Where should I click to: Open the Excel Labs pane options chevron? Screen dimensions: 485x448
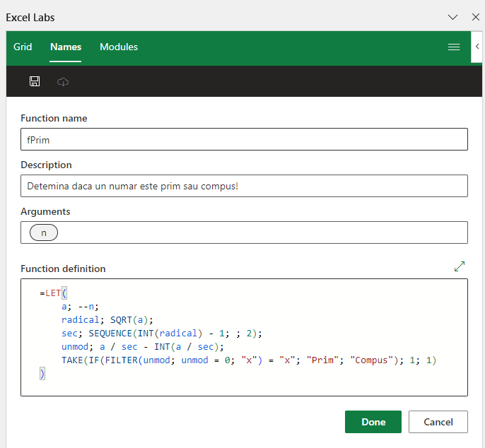pyautogui.click(x=453, y=17)
